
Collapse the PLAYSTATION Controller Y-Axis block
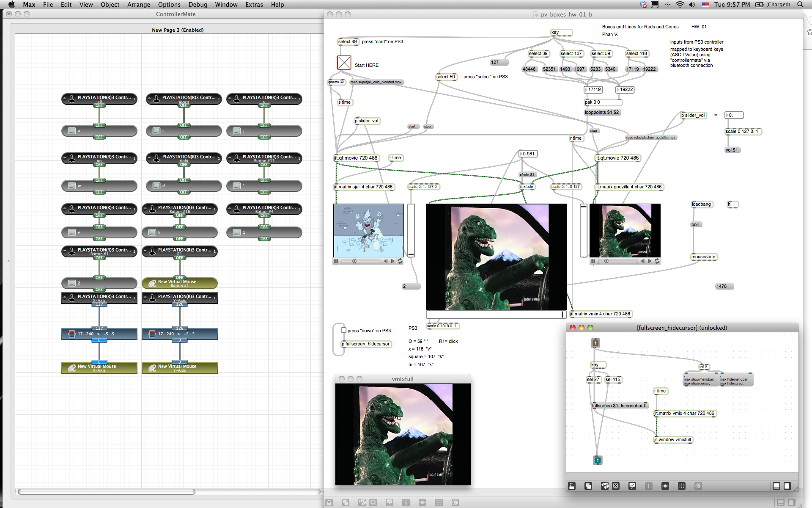tap(145, 298)
